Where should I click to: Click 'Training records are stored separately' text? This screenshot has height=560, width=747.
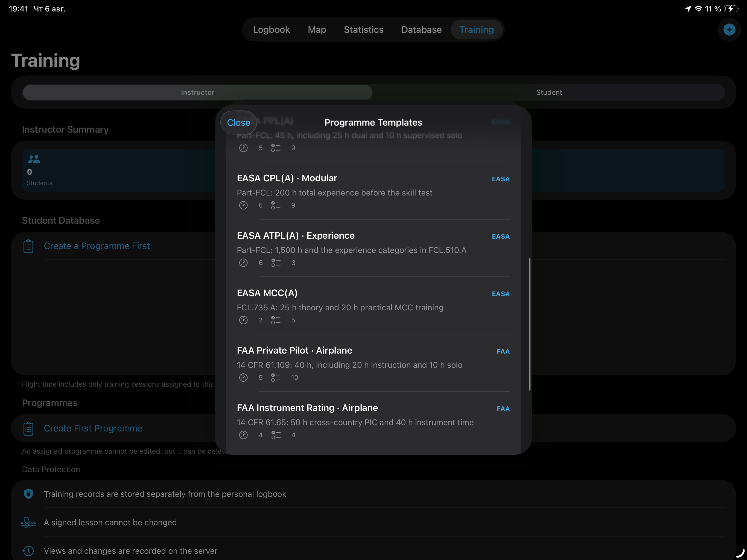tap(165, 494)
